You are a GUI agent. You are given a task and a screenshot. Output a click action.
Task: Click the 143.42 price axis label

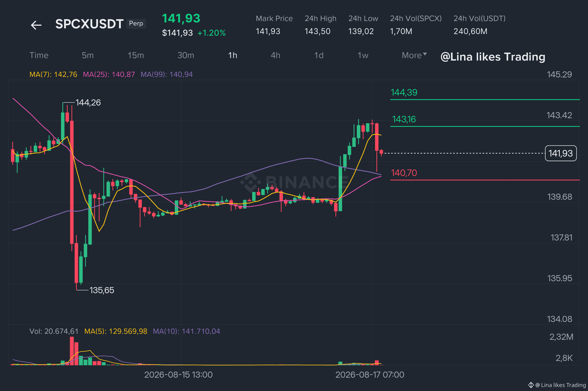pyautogui.click(x=559, y=115)
